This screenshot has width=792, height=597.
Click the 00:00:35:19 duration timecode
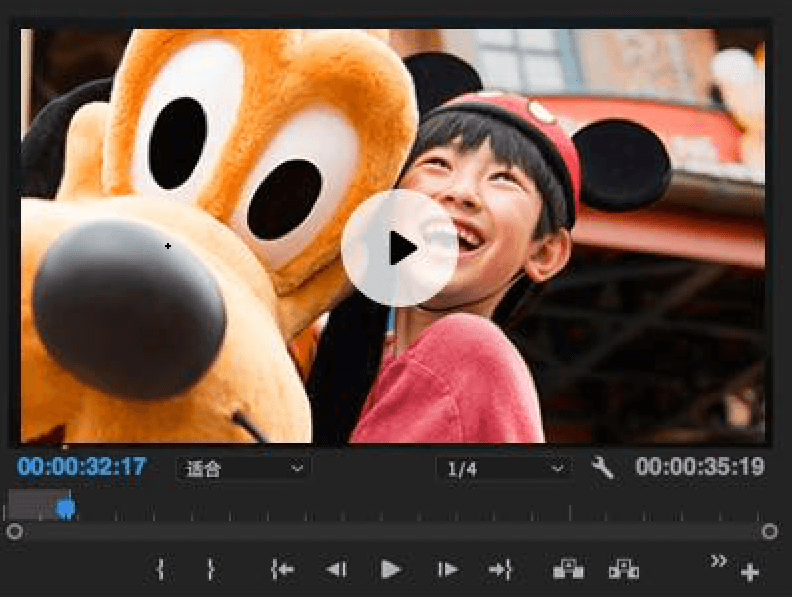[700, 466]
